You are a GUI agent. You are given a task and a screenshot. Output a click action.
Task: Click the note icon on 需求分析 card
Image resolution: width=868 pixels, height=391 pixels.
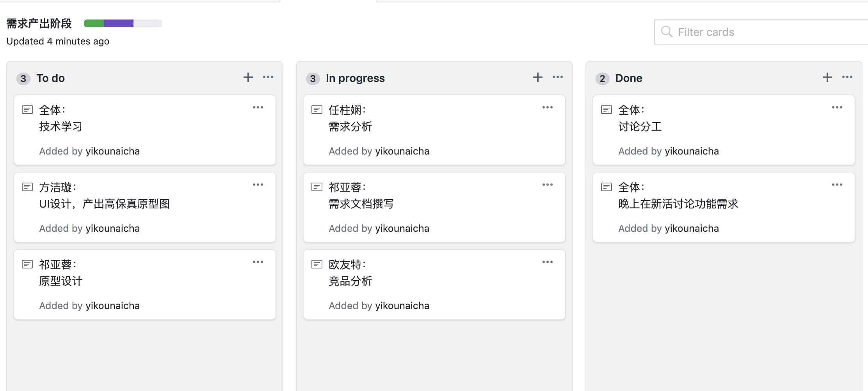(x=317, y=110)
